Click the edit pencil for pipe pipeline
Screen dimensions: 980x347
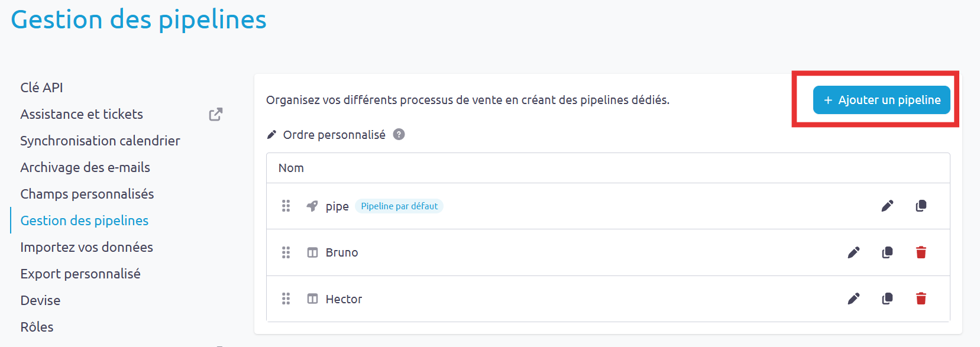887,206
